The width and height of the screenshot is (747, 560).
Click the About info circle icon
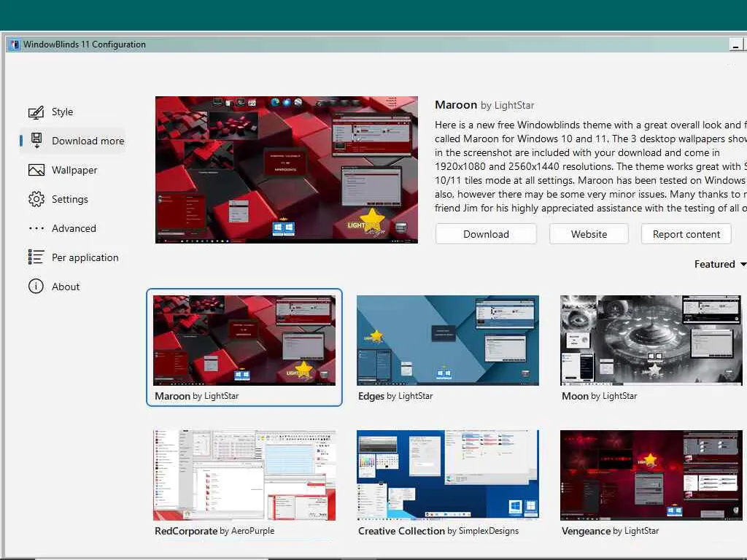[36, 286]
